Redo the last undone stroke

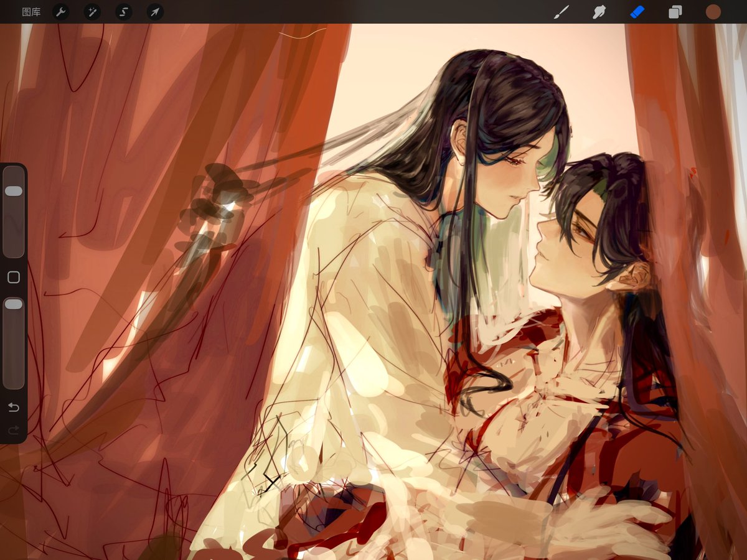click(x=14, y=430)
